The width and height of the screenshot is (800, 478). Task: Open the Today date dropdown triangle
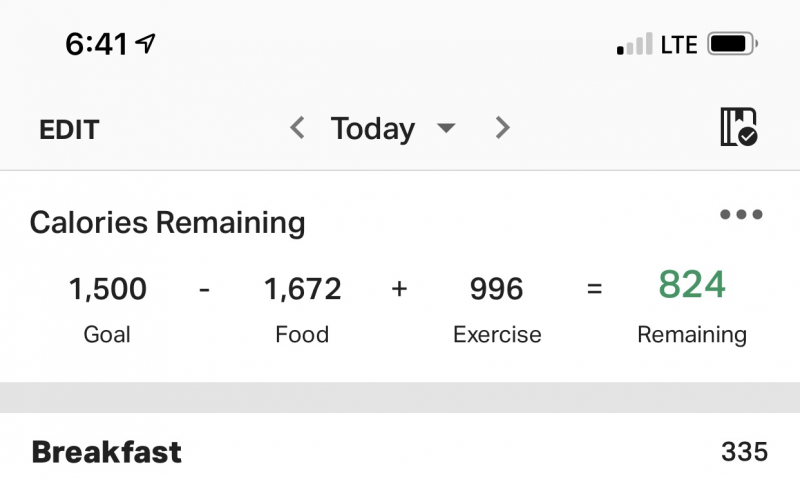446,128
